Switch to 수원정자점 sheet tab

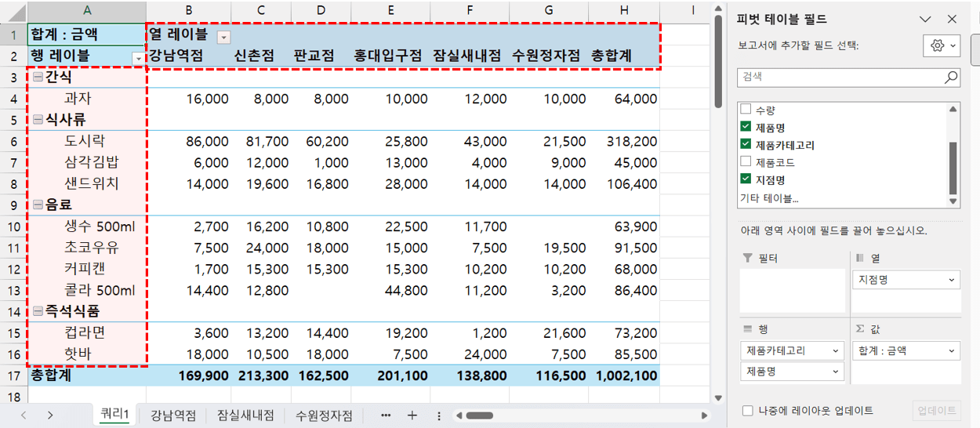[324, 415]
